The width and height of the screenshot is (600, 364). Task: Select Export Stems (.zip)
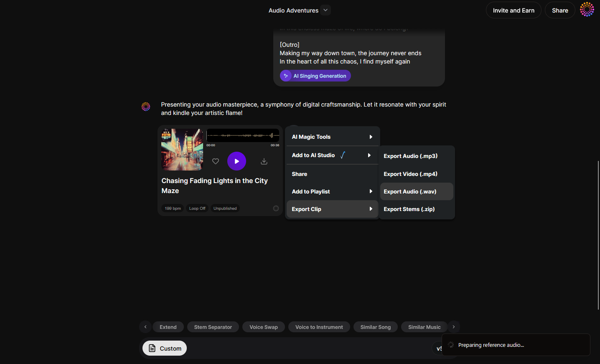coord(417,209)
